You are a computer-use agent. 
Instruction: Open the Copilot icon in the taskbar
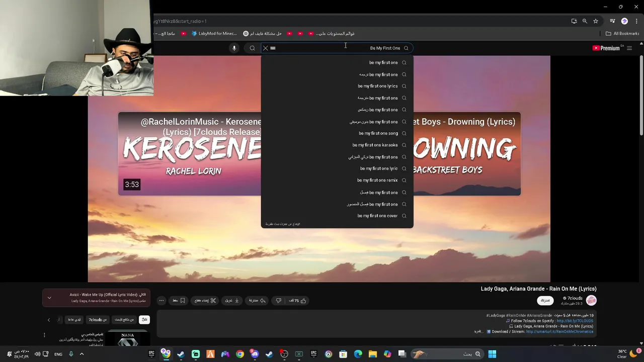(x=387, y=354)
